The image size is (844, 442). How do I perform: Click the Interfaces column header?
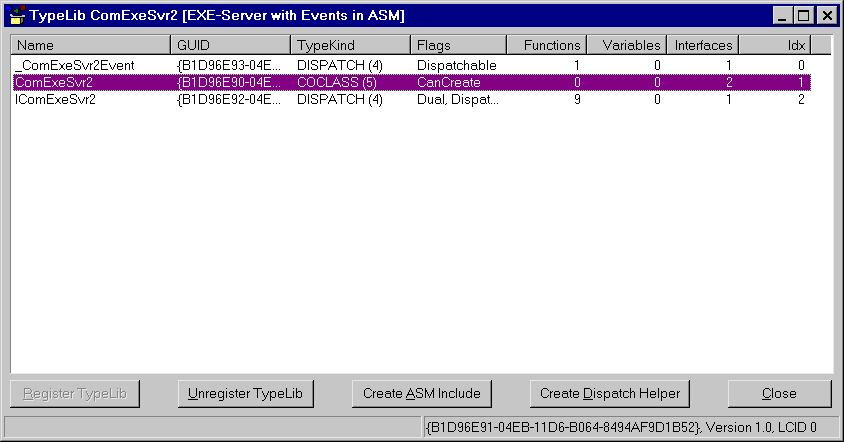(703, 45)
